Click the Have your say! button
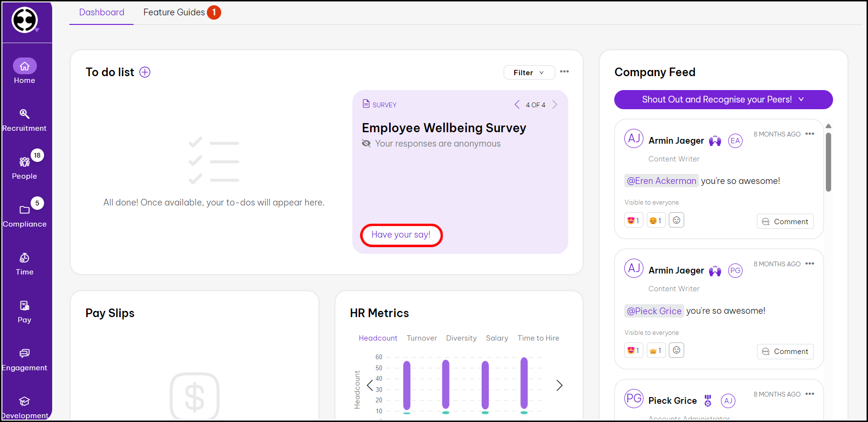 click(x=401, y=235)
